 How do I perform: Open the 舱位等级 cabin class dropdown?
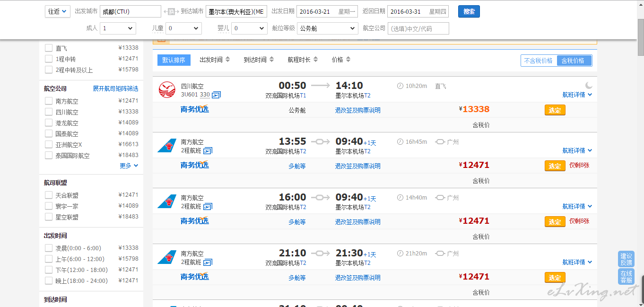pos(327,28)
